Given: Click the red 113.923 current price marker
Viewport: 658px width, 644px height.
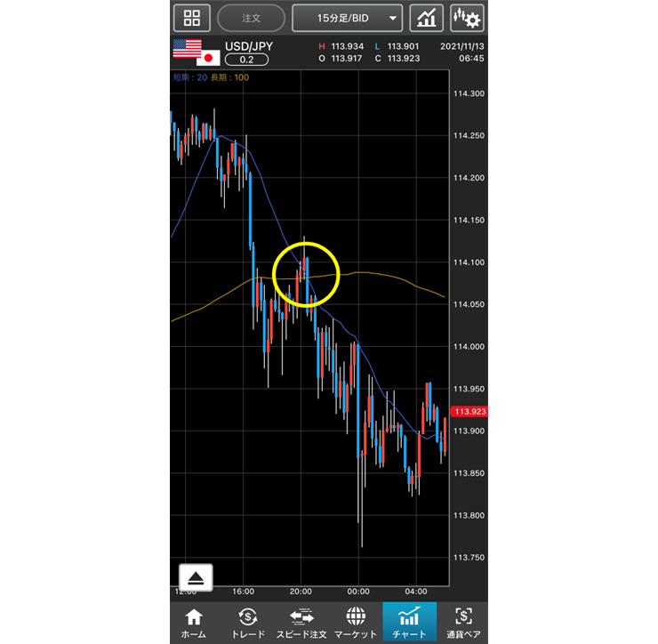Looking at the screenshot, I should pos(469,412).
